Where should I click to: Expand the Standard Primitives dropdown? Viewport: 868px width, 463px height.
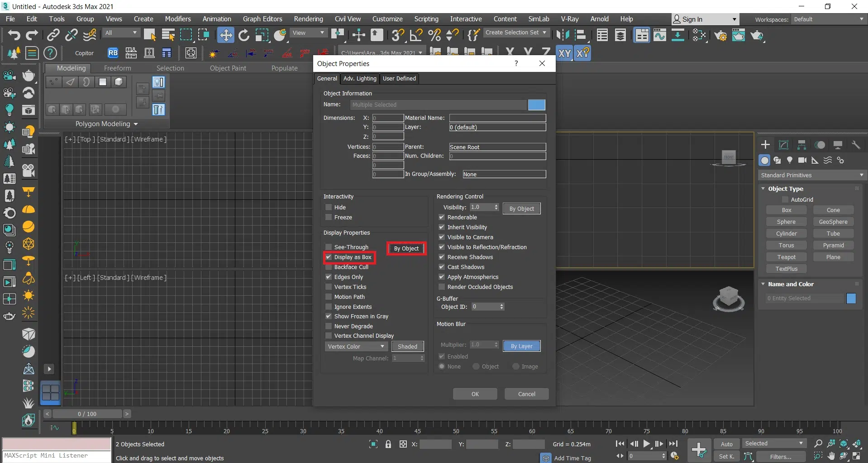tap(811, 175)
